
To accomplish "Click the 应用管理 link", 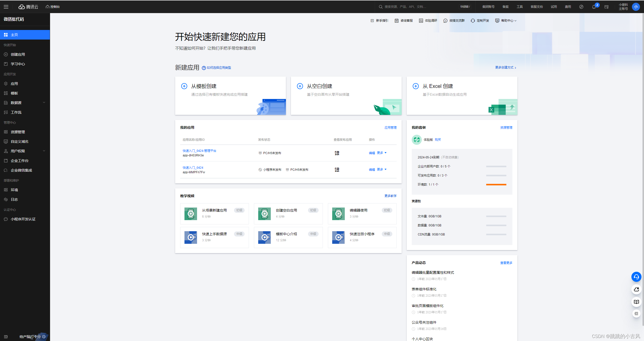I will (390, 128).
